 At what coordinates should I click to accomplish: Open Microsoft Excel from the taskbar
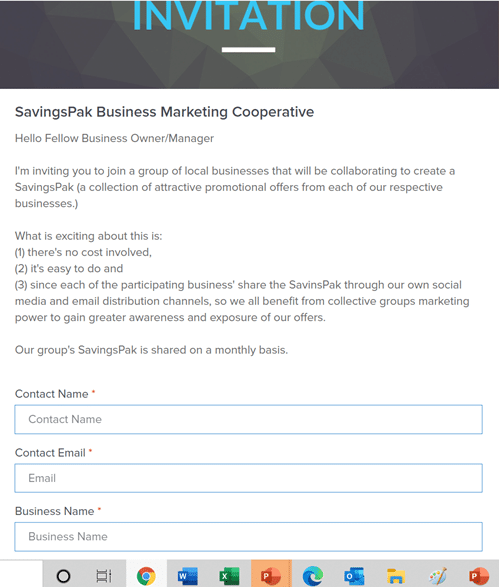pyautogui.click(x=229, y=576)
